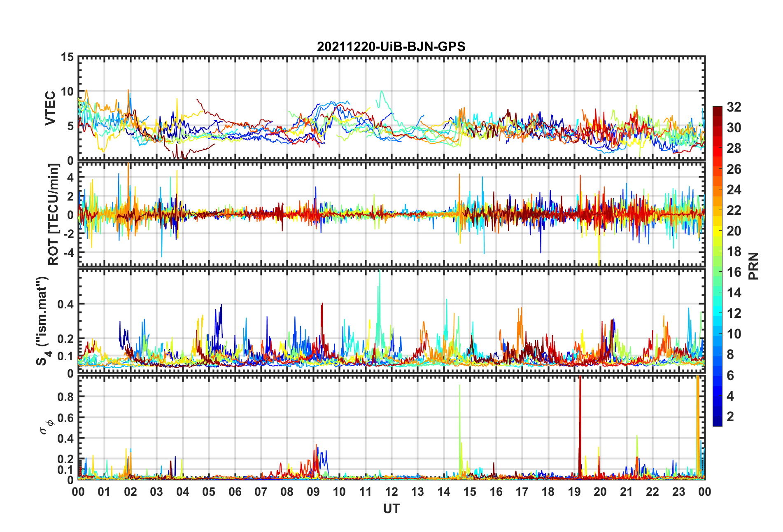Click colorbar tick label 12
This screenshot has height=532, width=783.
point(734,313)
